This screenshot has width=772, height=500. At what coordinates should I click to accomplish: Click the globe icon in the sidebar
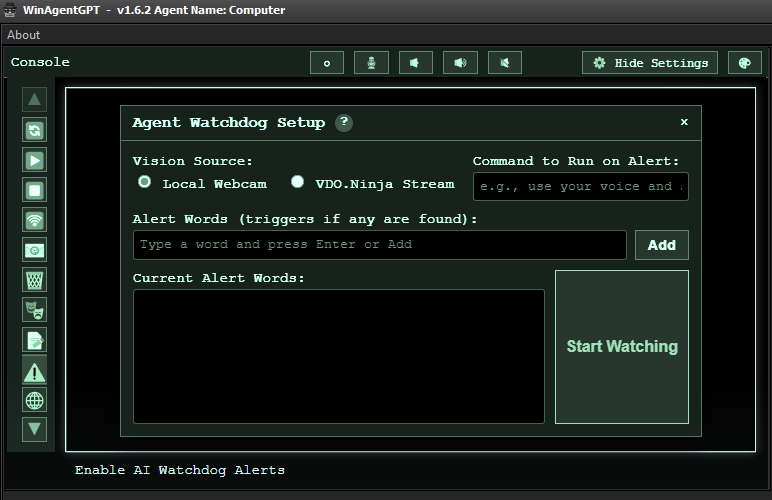[34, 400]
